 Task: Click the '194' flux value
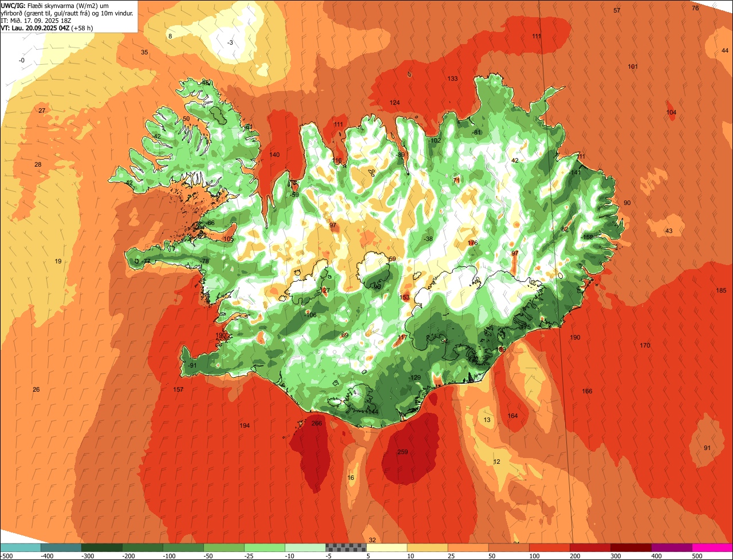[245, 426]
